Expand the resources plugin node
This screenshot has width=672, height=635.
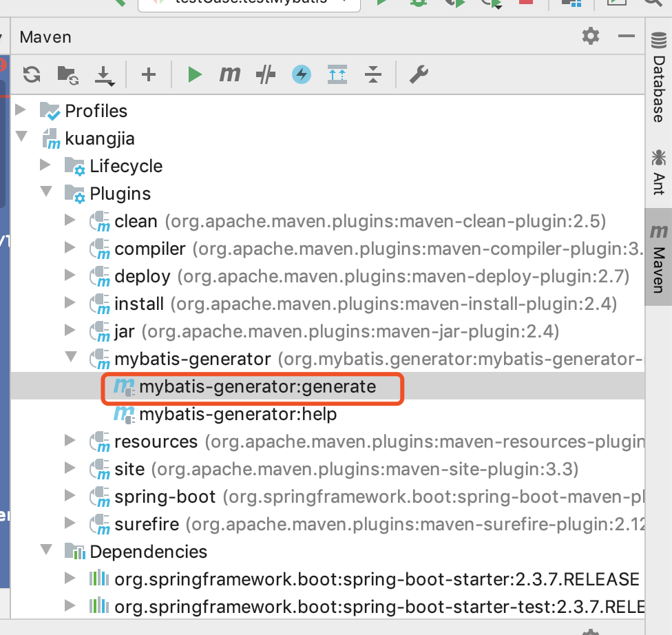pyautogui.click(x=70, y=440)
